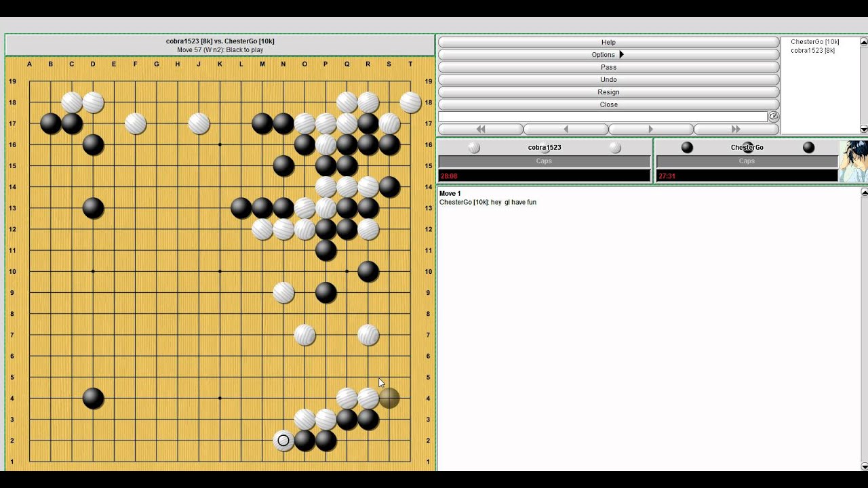
Task: Click chat panel scroll-down arrow
Action: pos(864,466)
